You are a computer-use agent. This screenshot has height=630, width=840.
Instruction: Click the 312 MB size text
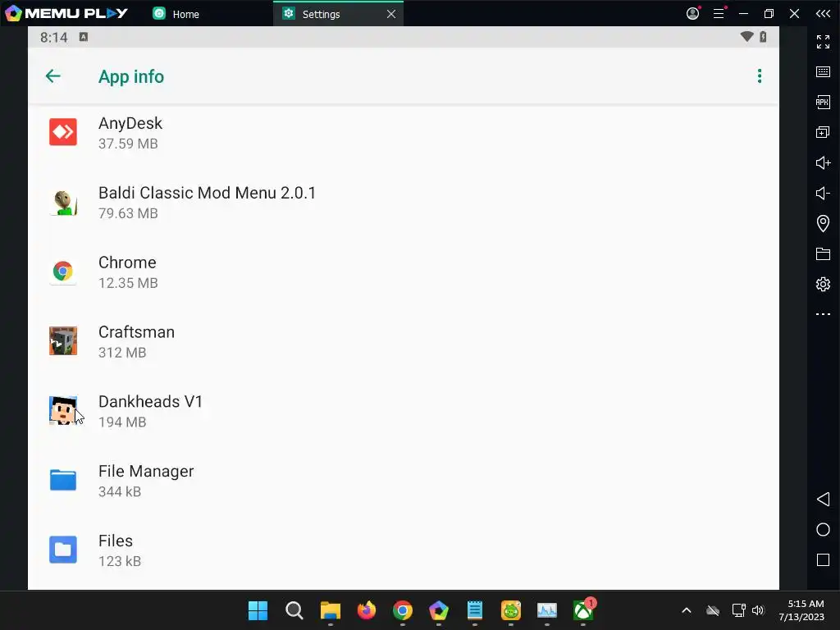[122, 353]
